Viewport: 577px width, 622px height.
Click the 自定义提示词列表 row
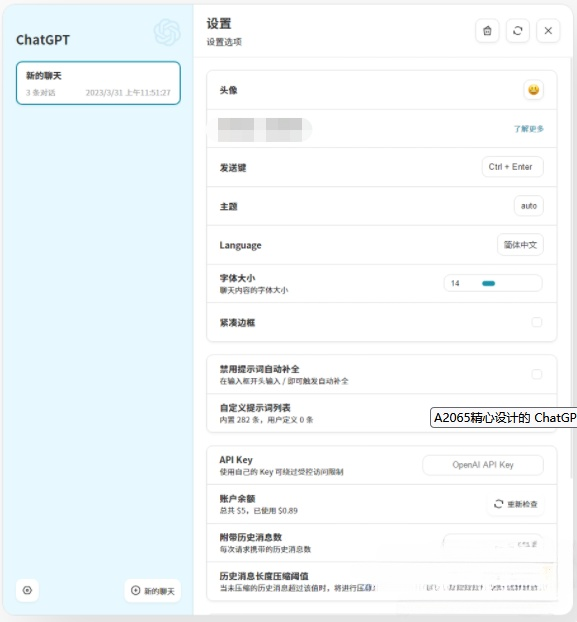click(x=381, y=413)
